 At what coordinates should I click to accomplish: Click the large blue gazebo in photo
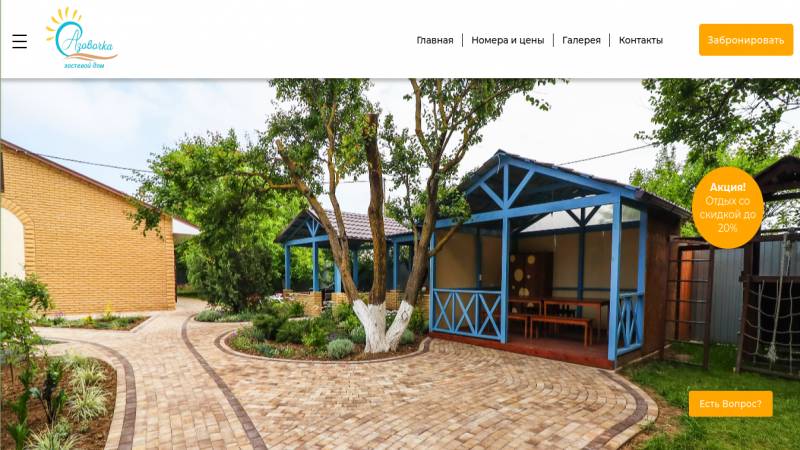(x=556, y=258)
